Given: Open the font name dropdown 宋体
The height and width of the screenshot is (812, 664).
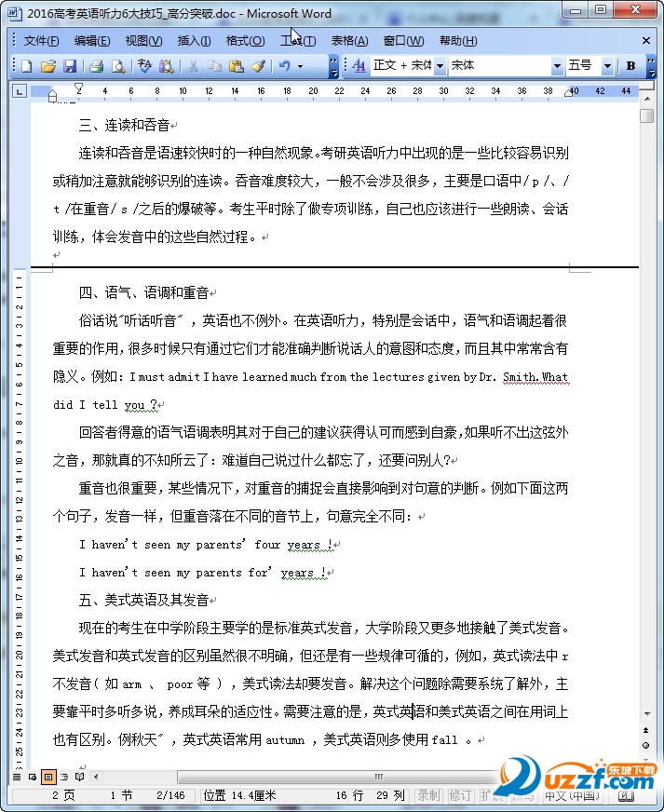Looking at the screenshot, I should click(x=557, y=66).
